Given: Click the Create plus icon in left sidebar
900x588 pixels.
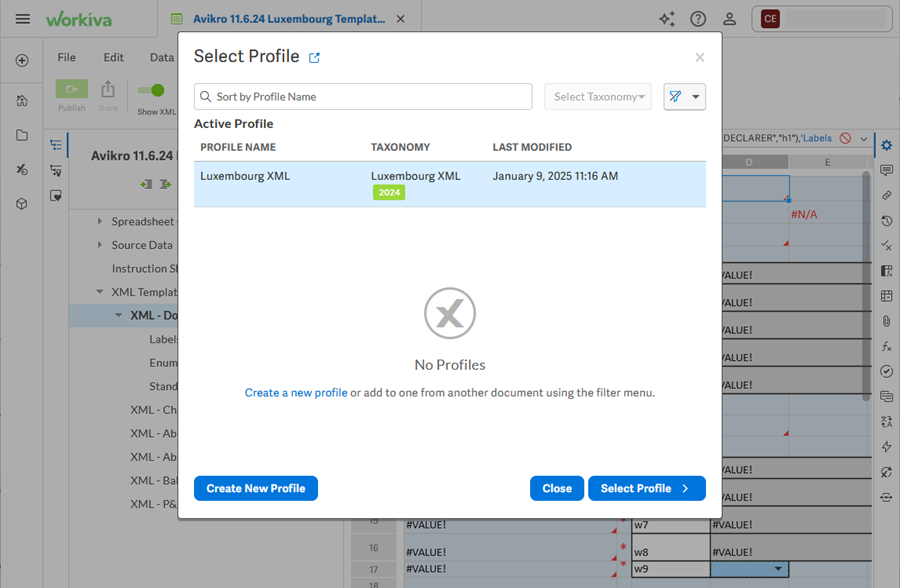Looking at the screenshot, I should point(22,60).
